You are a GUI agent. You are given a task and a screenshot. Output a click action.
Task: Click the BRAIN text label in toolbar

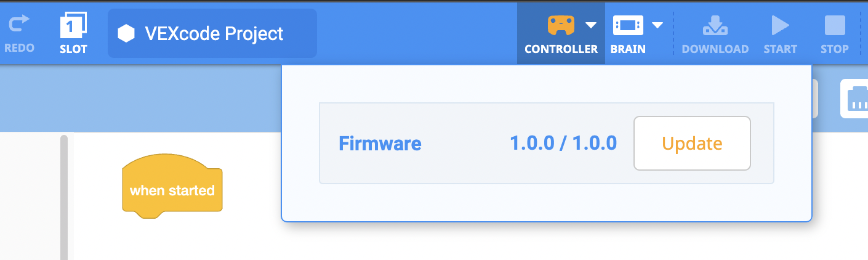click(x=628, y=49)
